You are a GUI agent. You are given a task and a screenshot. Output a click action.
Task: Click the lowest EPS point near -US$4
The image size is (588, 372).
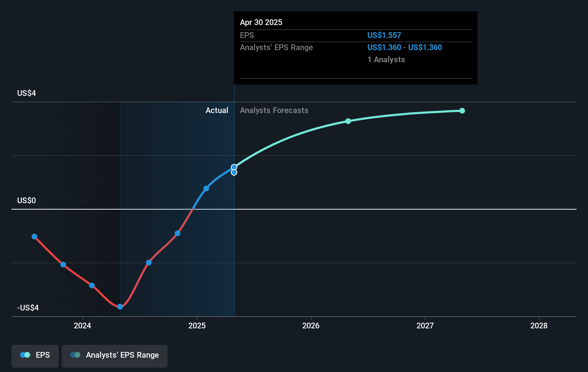[x=120, y=307]
